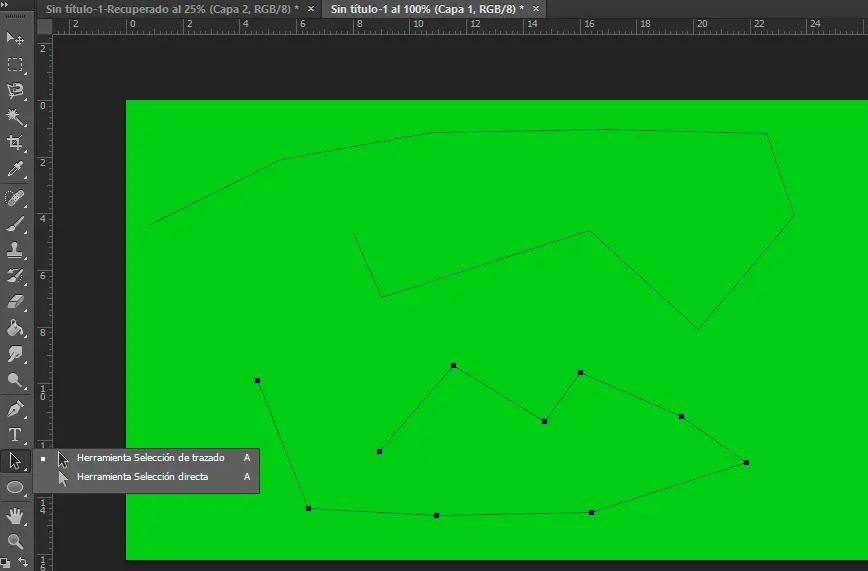
Task: Select the Dodge tool
Action: 15,380
